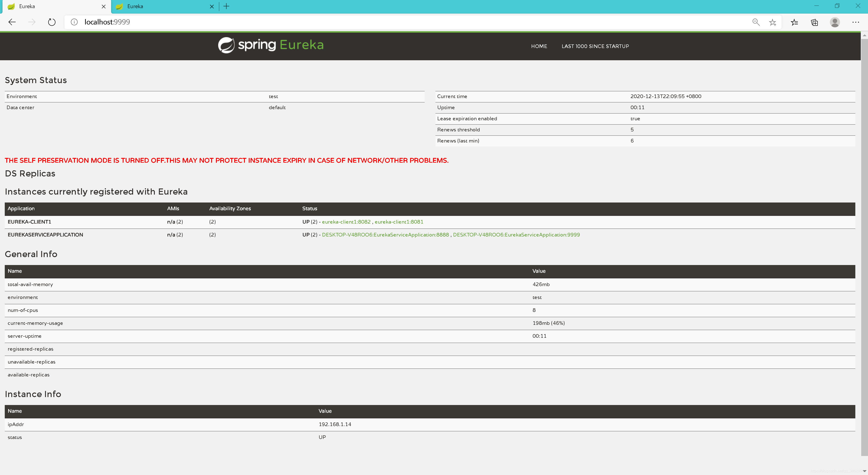Click the Lease expiration enabled label
This screenshot has width=868, height=475.
(467, 119)
